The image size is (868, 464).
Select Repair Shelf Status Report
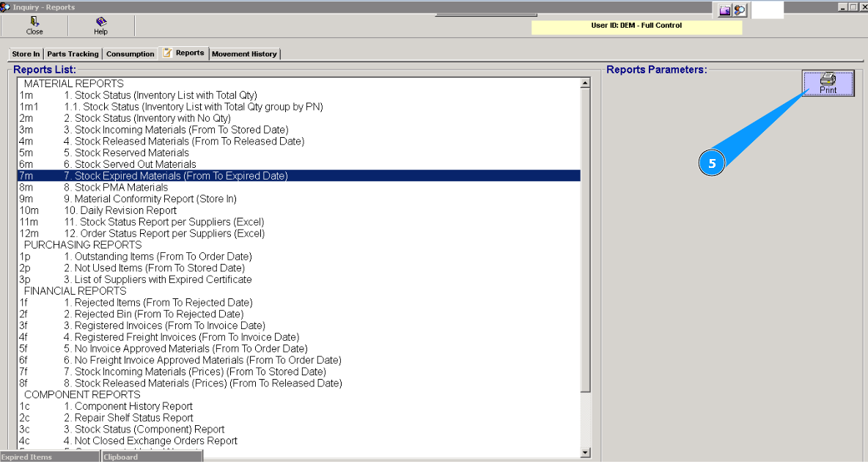click(x=299, y=418)
